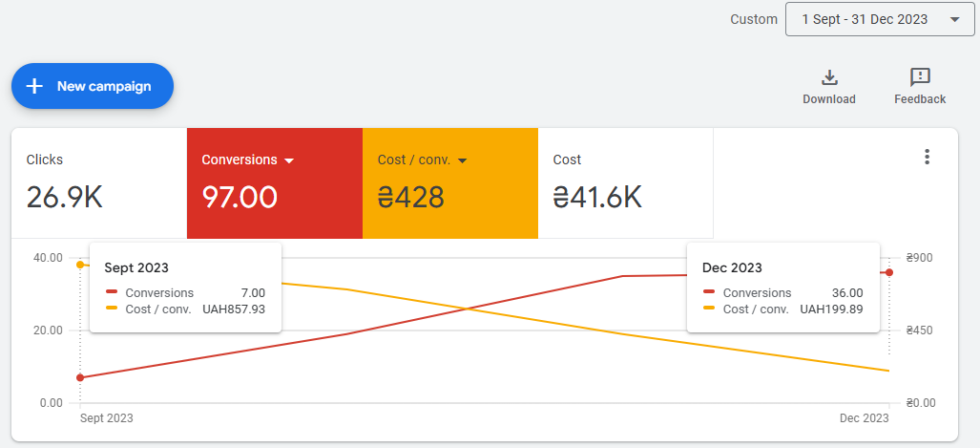Screen dimensions: 980x448
Task: Click red Conversions legend swatch in Dec tooltip
Action: click(x=709, y=292)
